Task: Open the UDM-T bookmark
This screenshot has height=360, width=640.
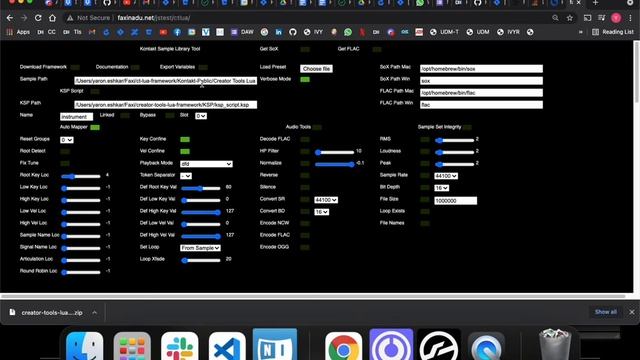Action: pos(444,32)
